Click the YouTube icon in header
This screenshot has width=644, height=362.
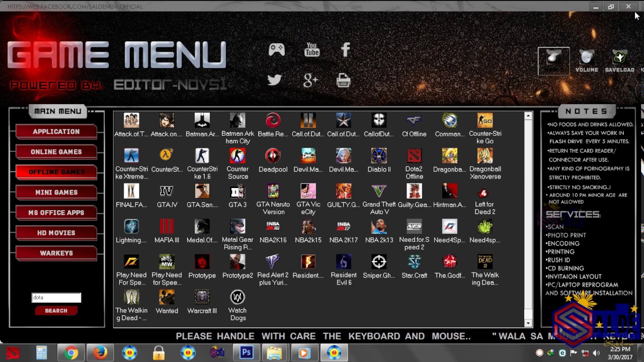312,49
